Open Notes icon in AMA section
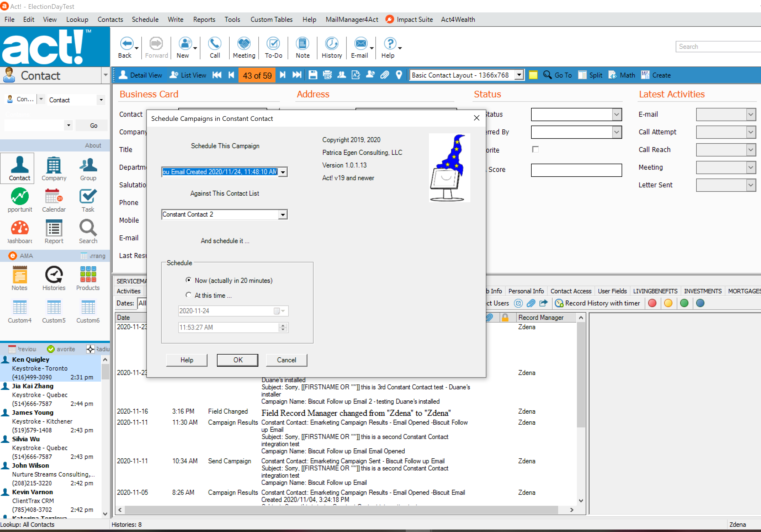This screenshot has width=761, height=532. point(20,278)
